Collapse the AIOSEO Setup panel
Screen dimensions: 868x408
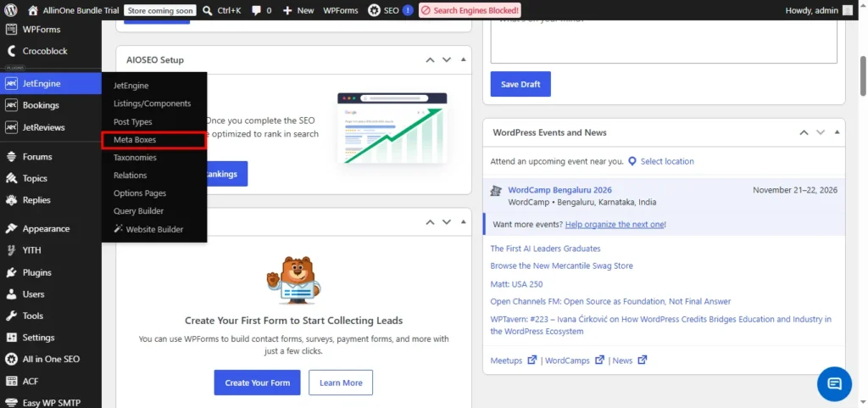pyautogui.click(x=464, y=59)
